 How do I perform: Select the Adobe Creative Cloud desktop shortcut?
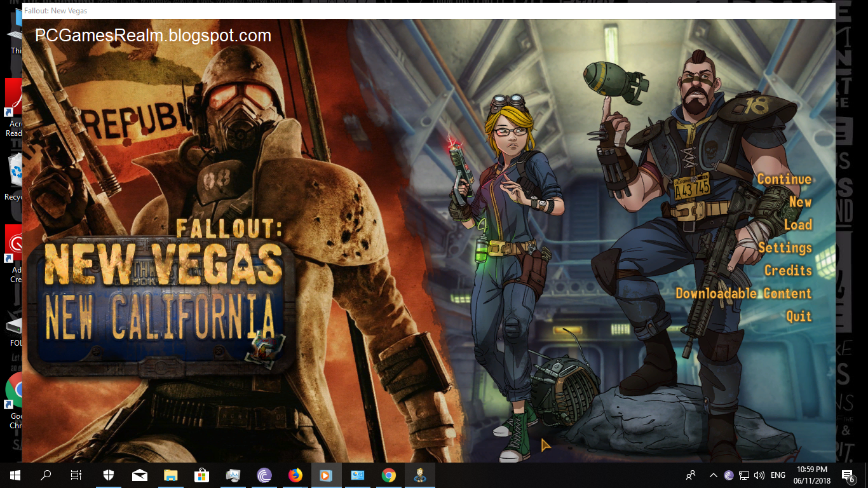[x=13, y=254]
